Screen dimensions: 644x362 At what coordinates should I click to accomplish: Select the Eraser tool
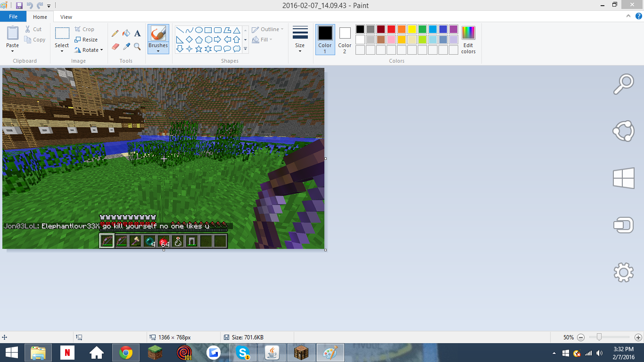pyautogui.click(x=115, y=47)
